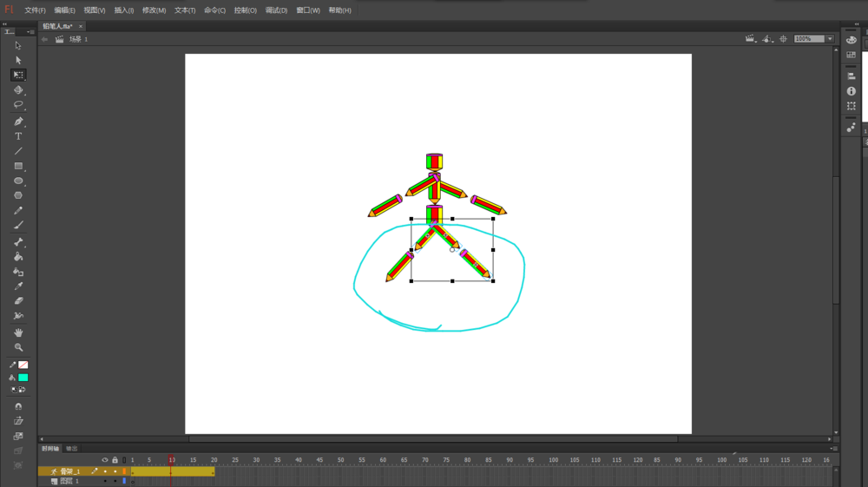Select the Free Transform tool

[x=18, y=75]
